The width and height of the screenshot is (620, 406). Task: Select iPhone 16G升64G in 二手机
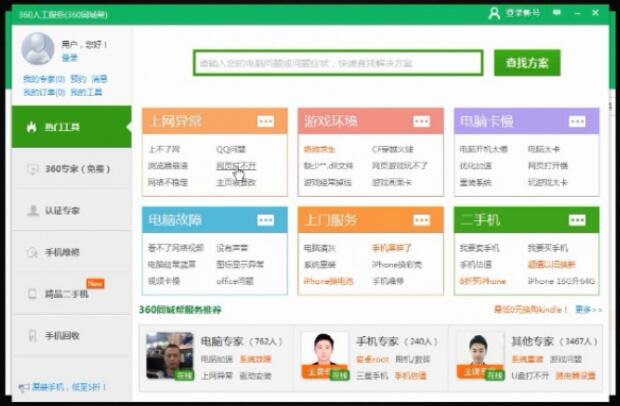coord(561,281)
